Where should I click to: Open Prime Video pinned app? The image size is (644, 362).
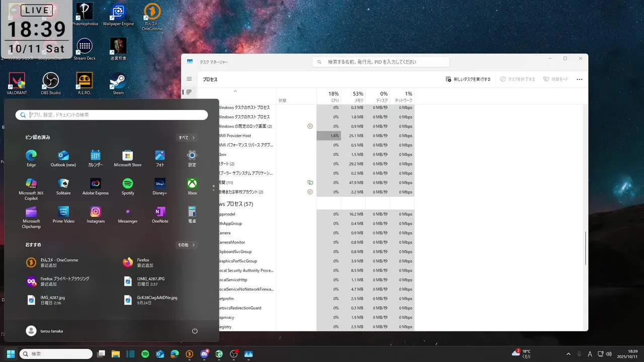(63, 215)
